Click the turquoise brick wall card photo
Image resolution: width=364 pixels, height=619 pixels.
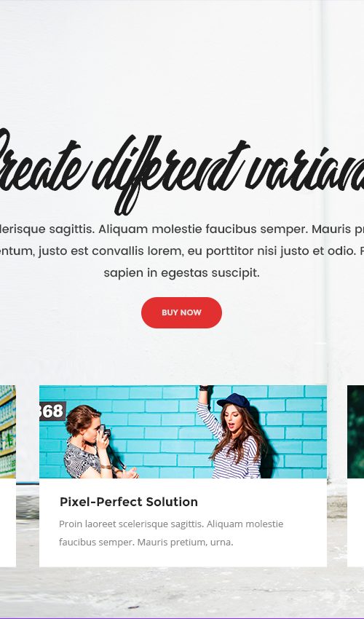pos(183,432)
